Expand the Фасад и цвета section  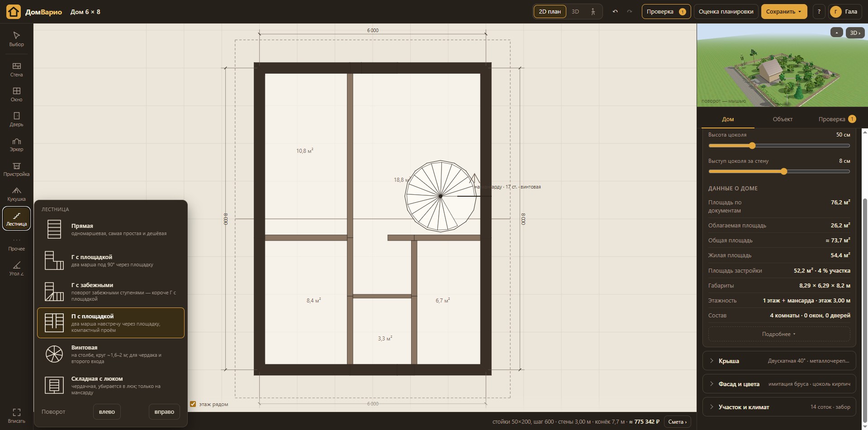[779, 384]
